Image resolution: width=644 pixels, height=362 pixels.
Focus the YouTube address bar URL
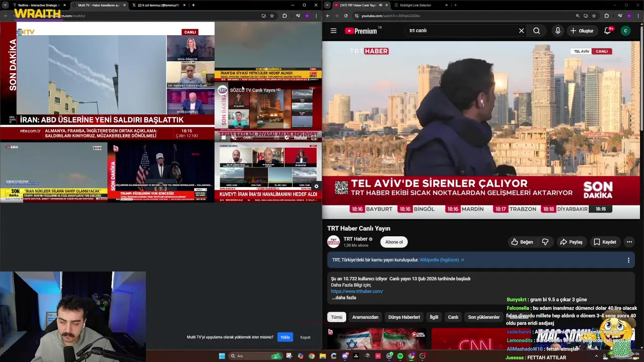(x=391, y=16)
